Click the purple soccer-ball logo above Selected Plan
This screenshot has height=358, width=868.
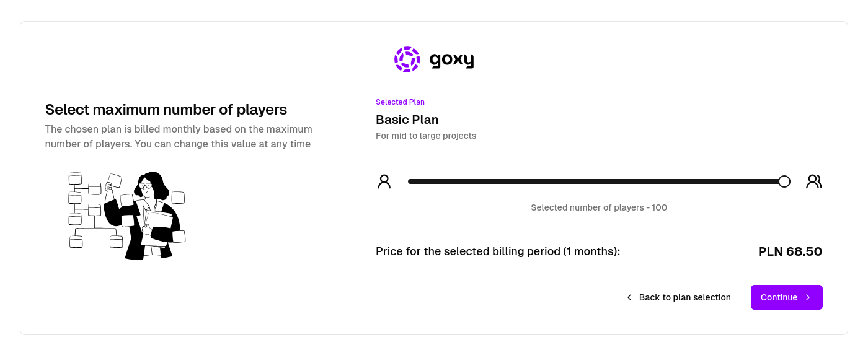pyautogui.click(x=407, y=59)
